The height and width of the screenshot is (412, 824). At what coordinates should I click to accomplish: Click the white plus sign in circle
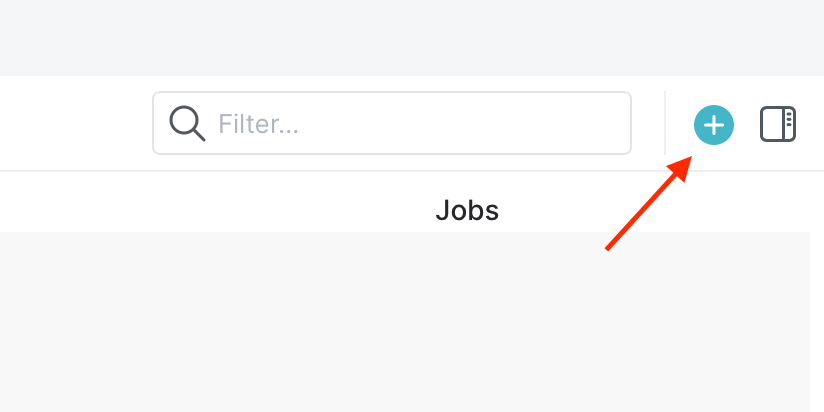tap(714, 125)
